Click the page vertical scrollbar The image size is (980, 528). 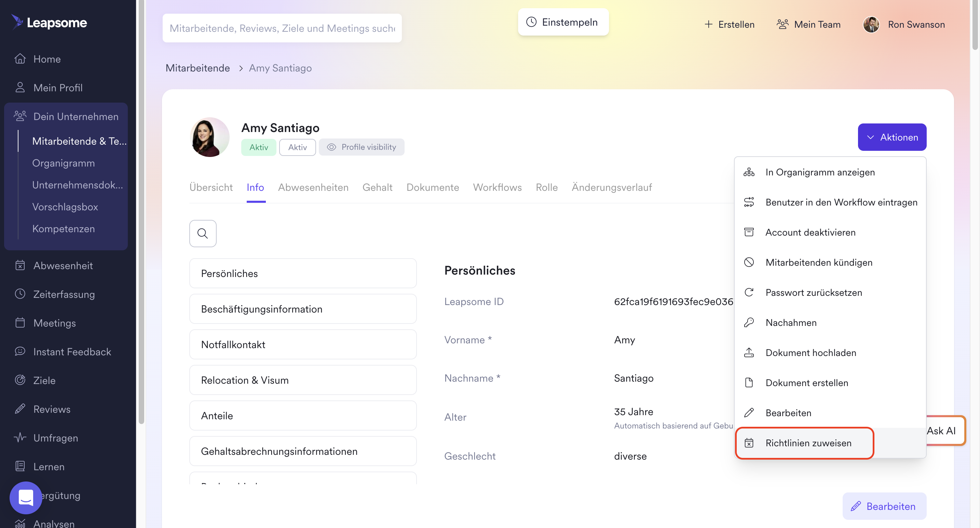pyautogui.click(x=975, y=25)
